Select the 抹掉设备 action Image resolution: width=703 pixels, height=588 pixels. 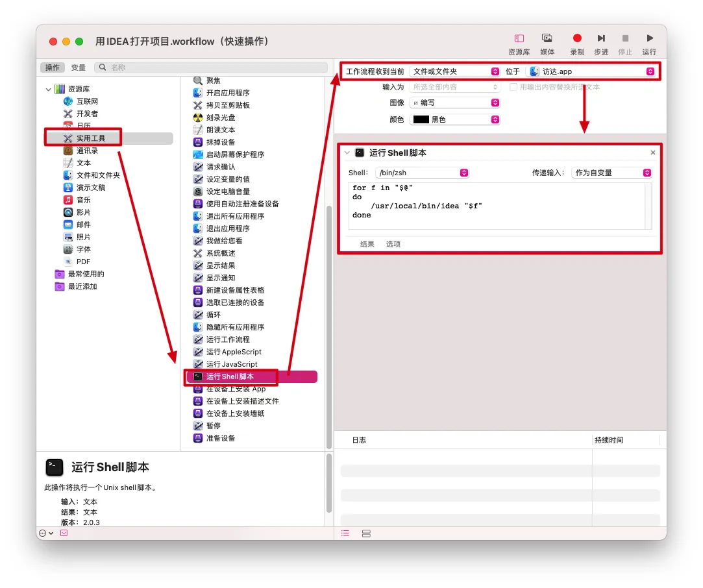coord(214,142)
